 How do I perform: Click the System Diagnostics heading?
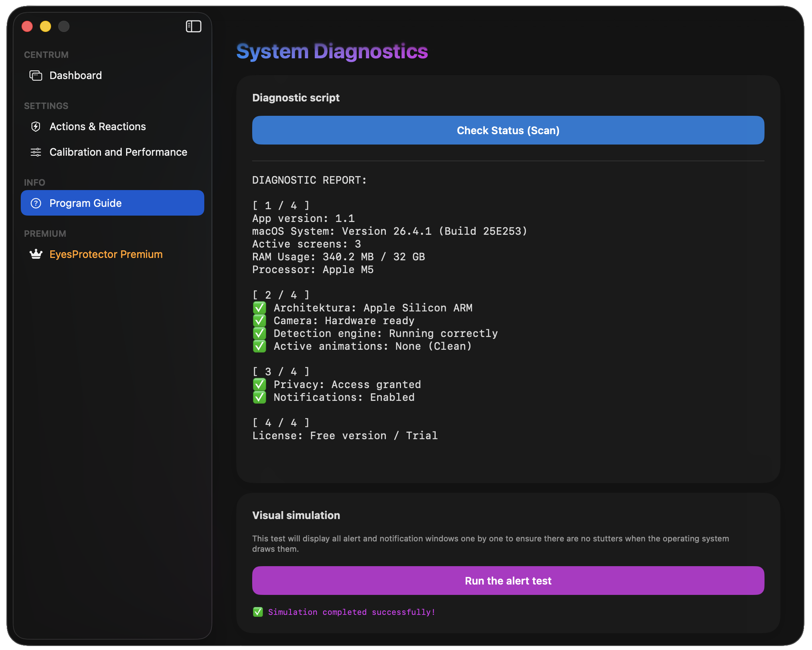pyautogui.click(x=332, y=52)
